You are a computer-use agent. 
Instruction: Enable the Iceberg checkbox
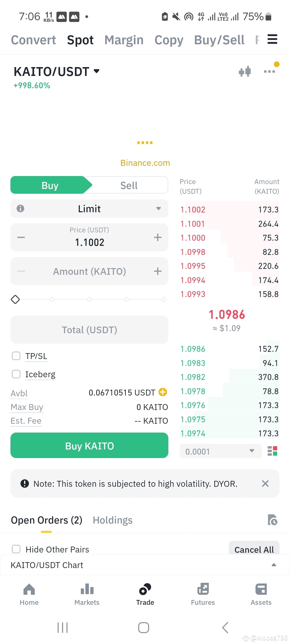tap(16, 374)
